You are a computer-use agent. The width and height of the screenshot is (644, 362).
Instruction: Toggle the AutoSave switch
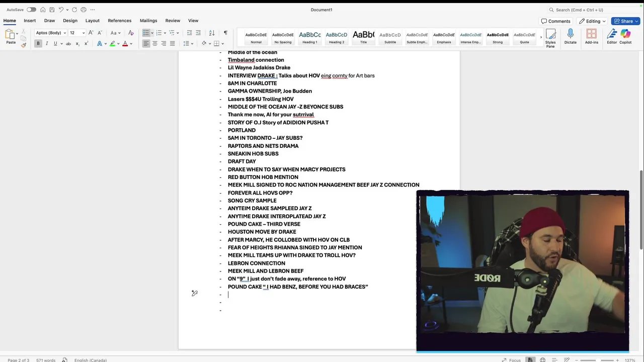[31, 10]
